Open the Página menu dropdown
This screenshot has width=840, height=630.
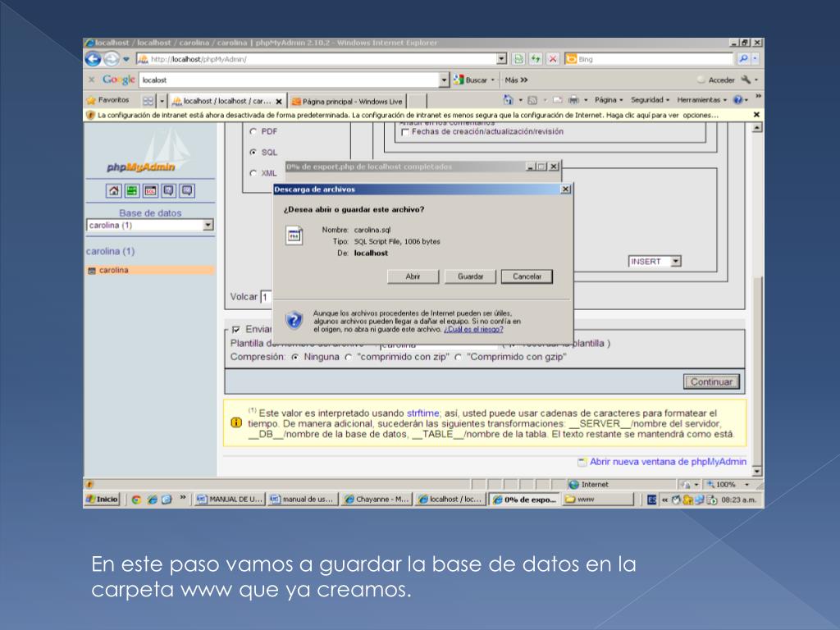point(609,99)
